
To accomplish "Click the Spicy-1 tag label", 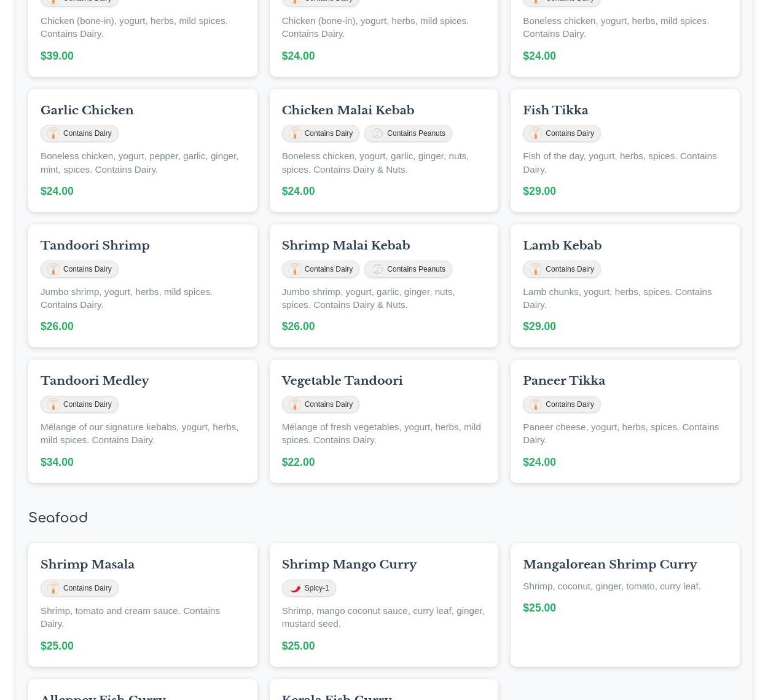I will coord(316,588).
